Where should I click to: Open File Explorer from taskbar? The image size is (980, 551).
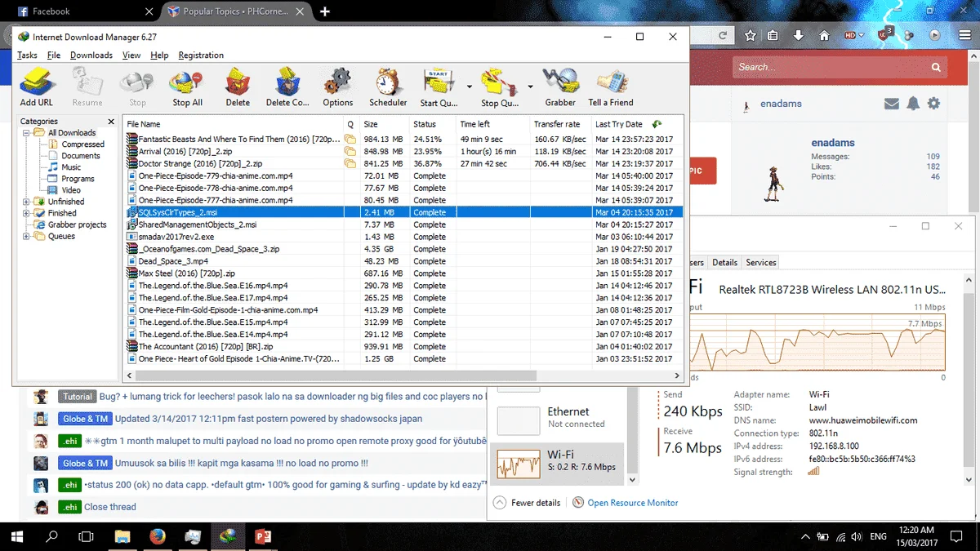[x=122, y=536]
